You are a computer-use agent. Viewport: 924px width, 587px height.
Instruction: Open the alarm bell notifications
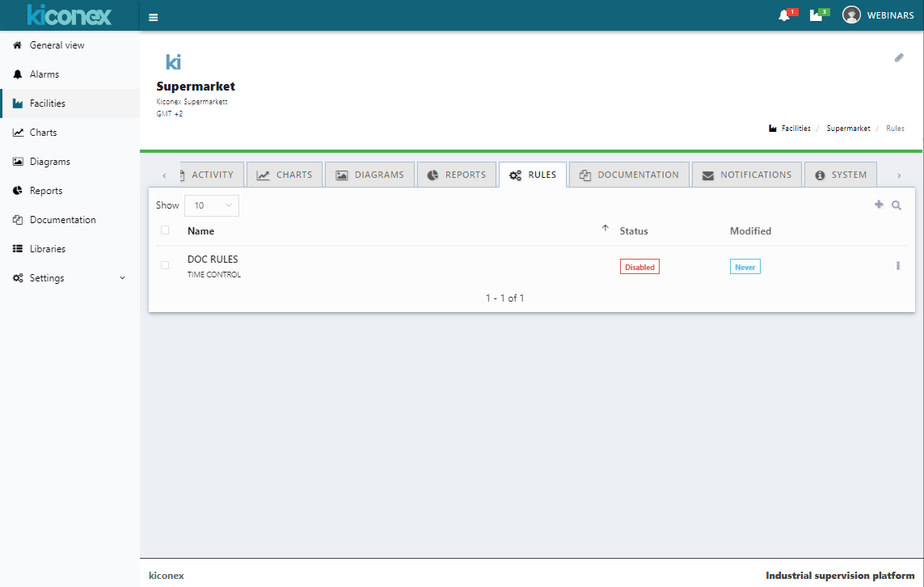coord(784,15)
